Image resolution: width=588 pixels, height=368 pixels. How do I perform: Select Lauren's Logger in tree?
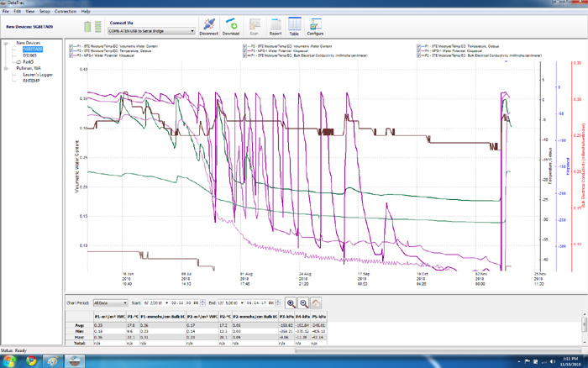(x=38, y=75)
